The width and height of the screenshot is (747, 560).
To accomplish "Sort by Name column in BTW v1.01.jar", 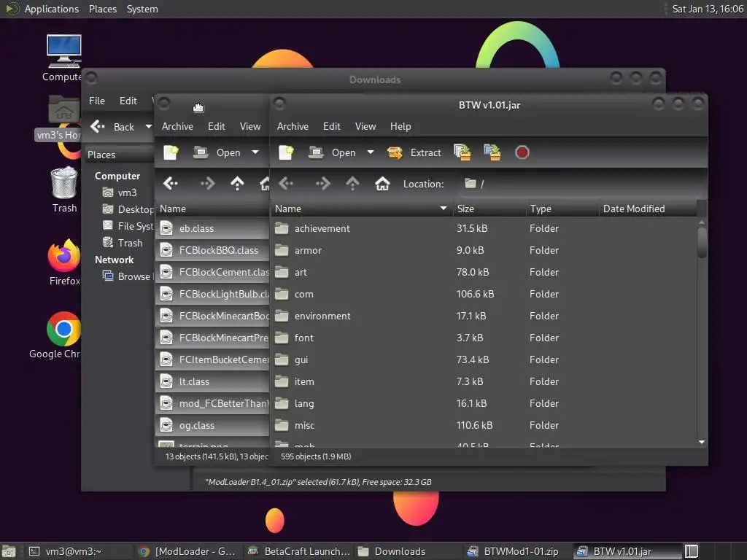I will [360, 209].
